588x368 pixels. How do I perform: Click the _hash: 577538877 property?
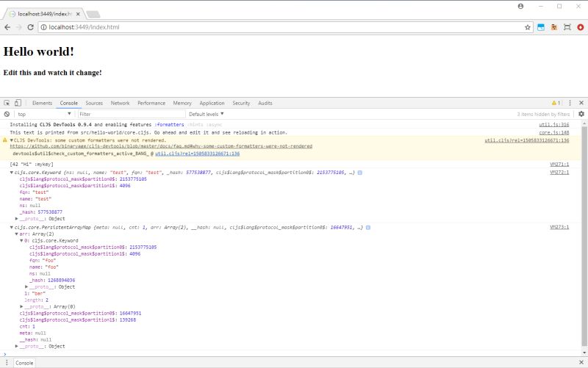41,212
